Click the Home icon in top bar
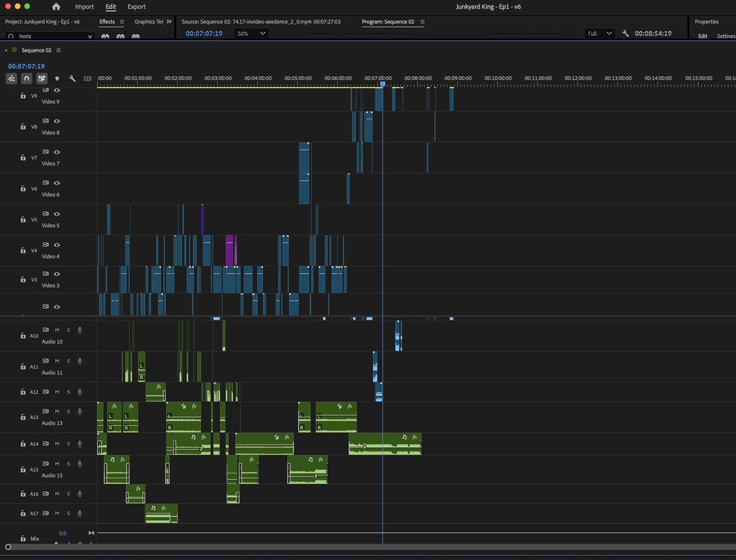Screen dimensions: 736x560 (x=56, y=7)
